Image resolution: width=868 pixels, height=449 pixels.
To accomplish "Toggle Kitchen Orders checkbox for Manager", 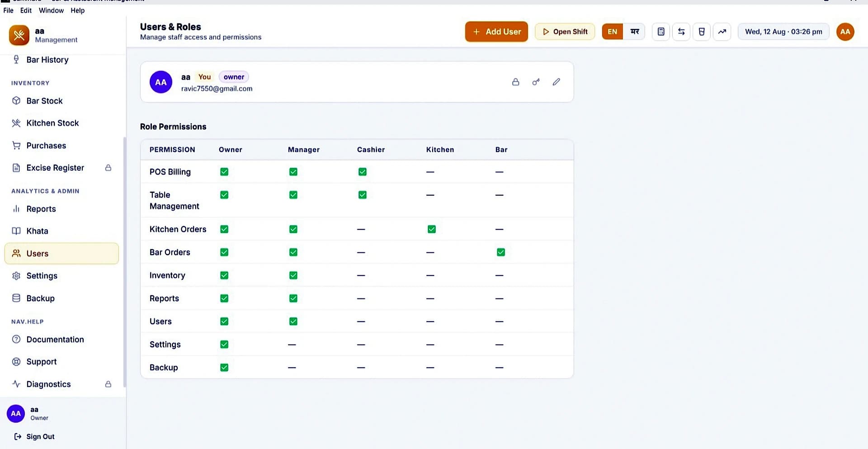I will [293, 229].
